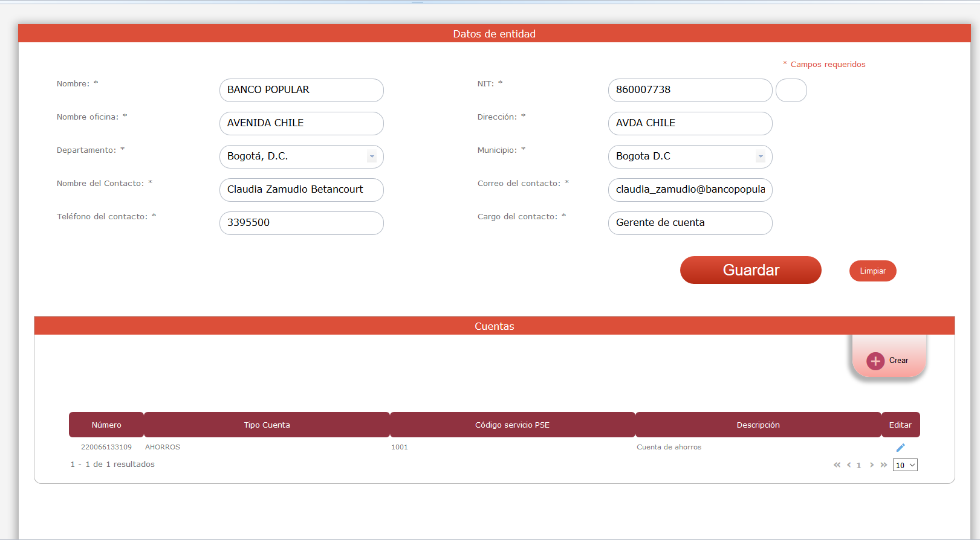Select the Correo del contacto email field
The image size is (980, 540).
689,190
